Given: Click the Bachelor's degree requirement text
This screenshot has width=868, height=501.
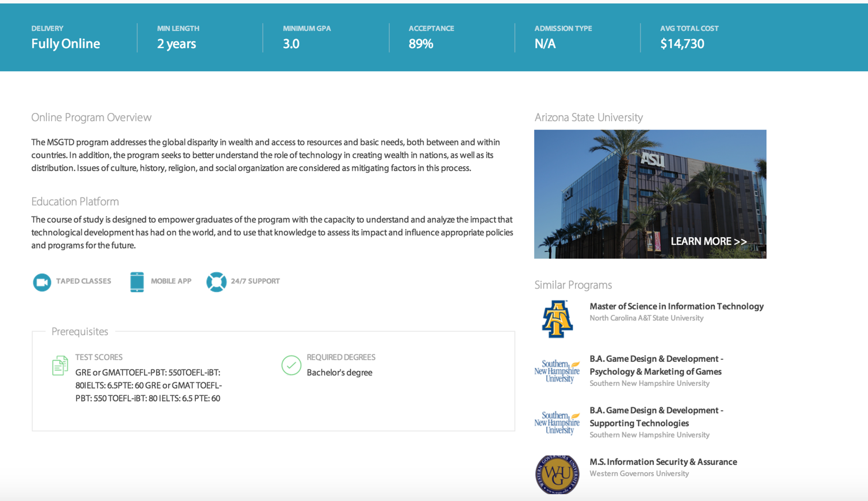Looking at the screenshot, I should tap(340, 373).
